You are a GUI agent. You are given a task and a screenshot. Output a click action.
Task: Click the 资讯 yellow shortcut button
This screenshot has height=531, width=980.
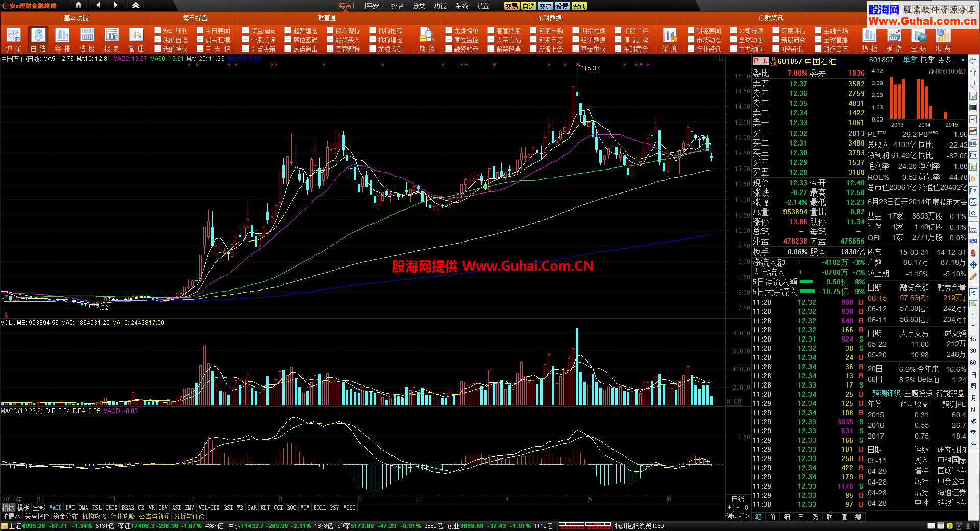pyautogui.click(x=579, y=6)
